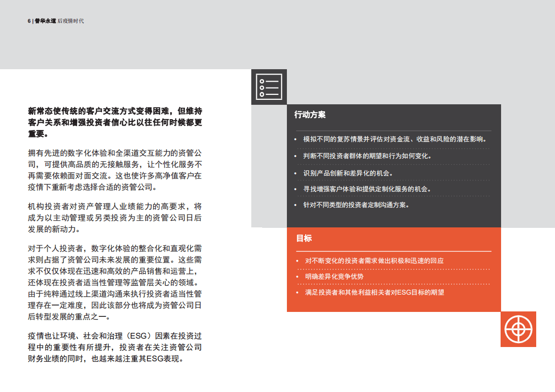Select page number 6 in top corner

(28, 20)
